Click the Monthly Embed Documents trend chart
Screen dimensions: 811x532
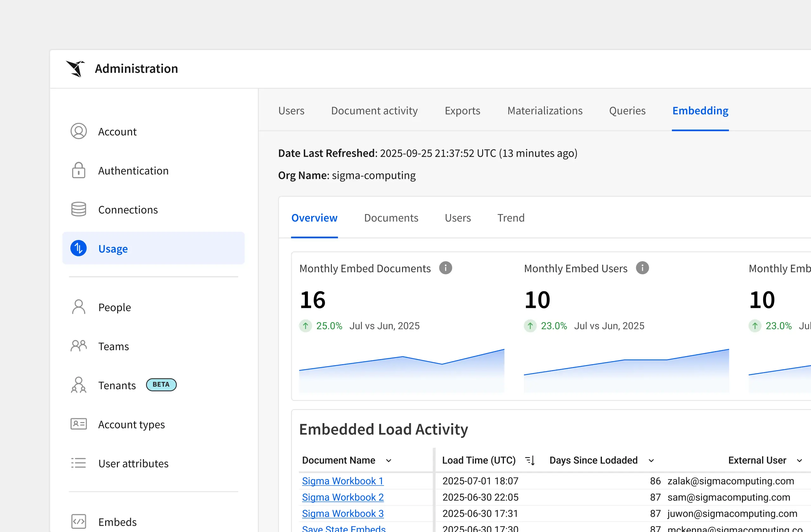(x=401, y=370)
